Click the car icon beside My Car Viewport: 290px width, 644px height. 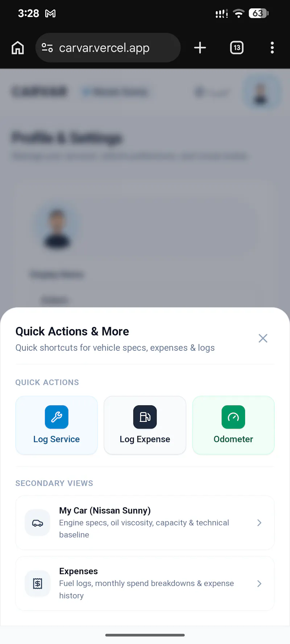[37, 523]
